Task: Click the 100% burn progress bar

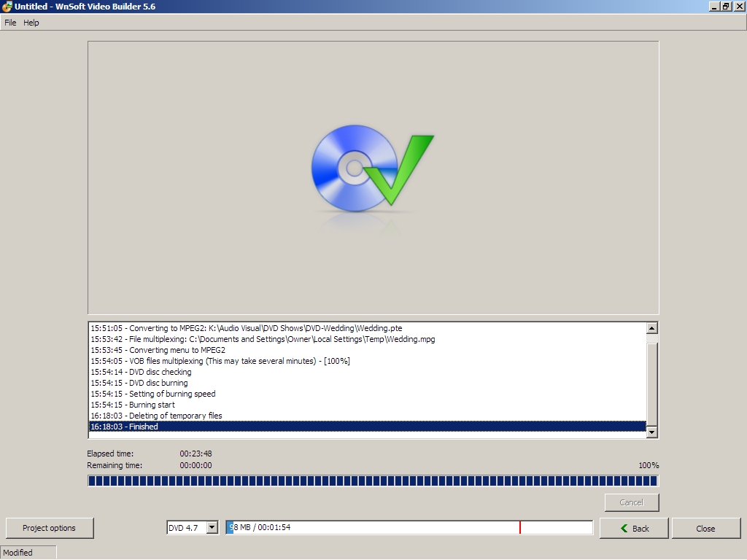Action: pos(373,481)
